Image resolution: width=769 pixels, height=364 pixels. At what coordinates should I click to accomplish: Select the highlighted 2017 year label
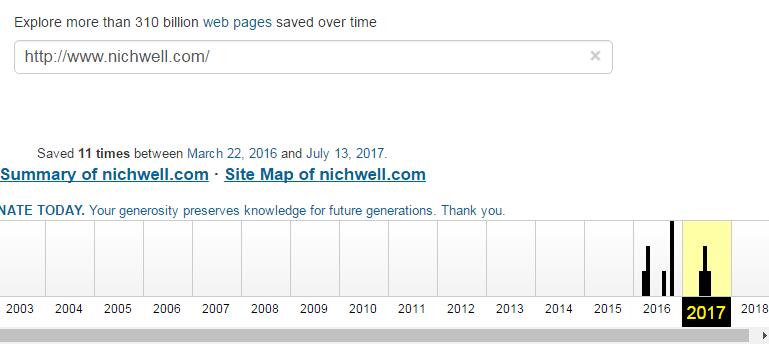[x=706, y=312]
